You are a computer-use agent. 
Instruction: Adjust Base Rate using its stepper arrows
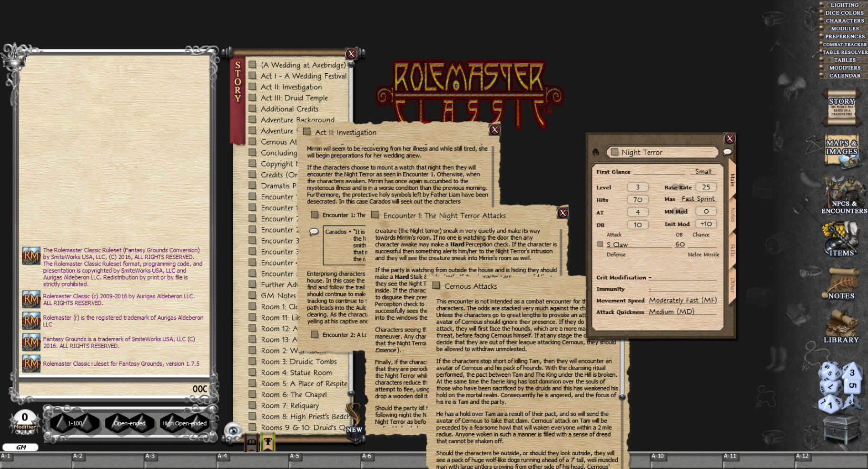pos(678,186)
